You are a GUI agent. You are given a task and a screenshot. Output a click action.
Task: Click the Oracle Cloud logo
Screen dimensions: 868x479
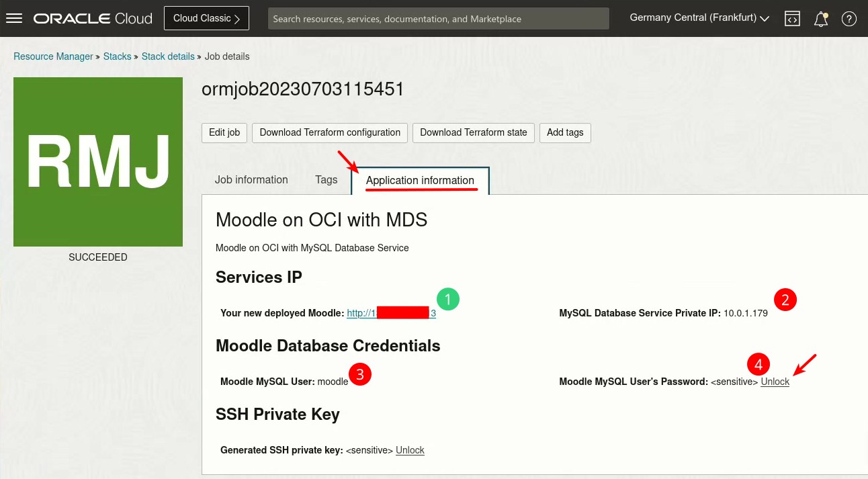point(93,18)
